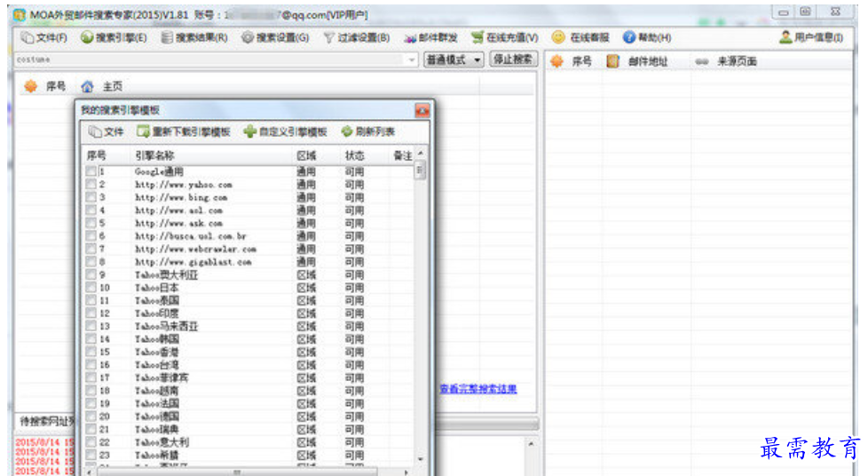Check the Yahoo韩国 engine checkbox

(x=91, y=339)
